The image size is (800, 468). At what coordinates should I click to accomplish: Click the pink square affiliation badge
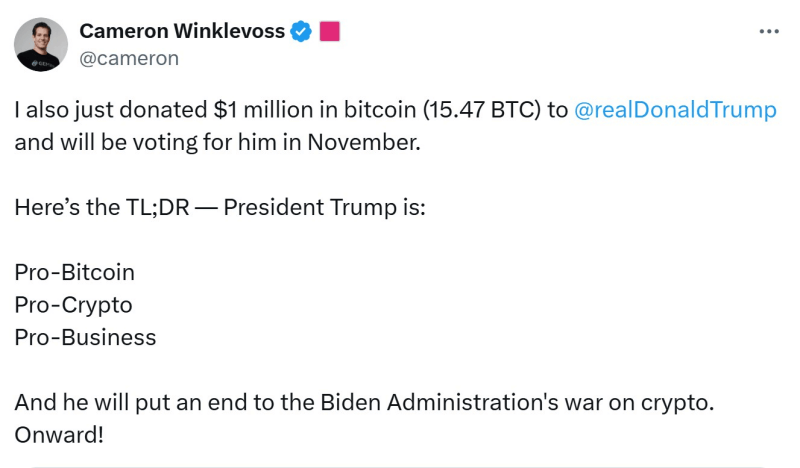(x=329, y=32)
